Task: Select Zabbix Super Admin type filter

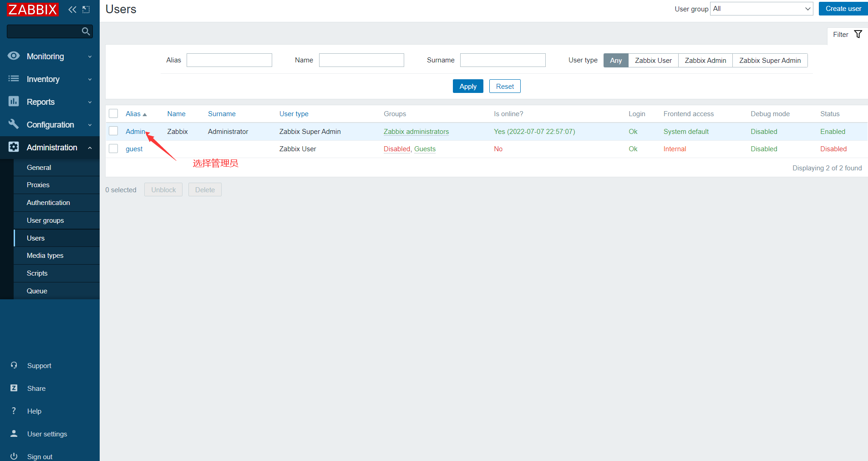Action: [770, 61]
